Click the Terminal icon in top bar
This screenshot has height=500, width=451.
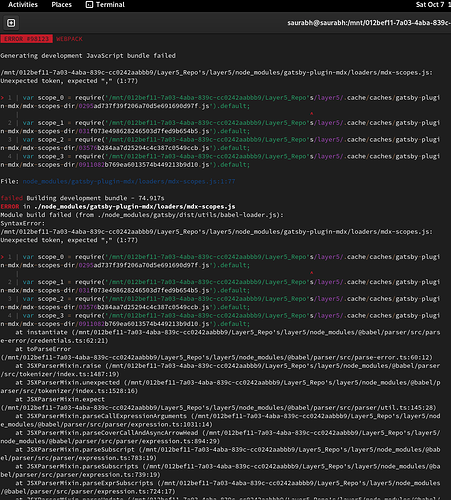click(x=89, y=5)
